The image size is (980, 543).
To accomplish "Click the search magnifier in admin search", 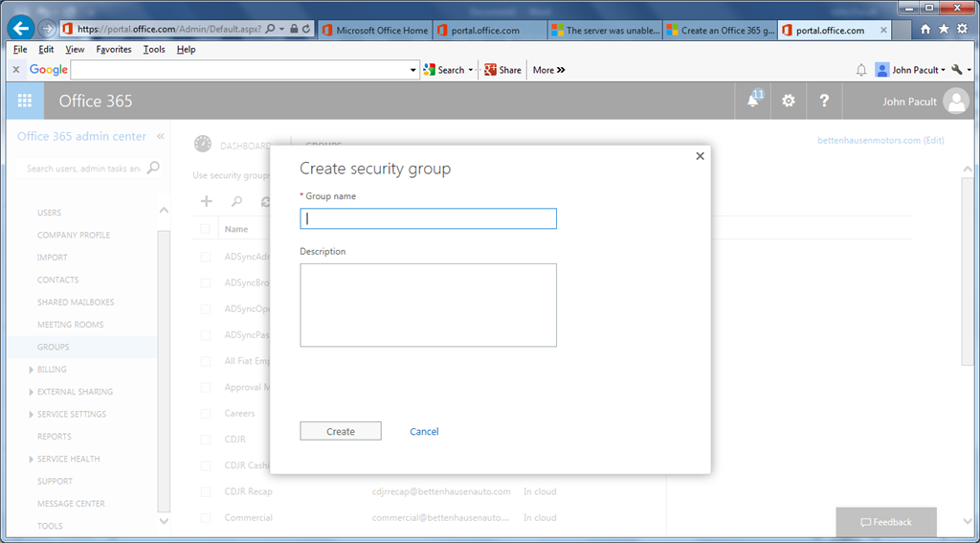I will click(153, 168).
